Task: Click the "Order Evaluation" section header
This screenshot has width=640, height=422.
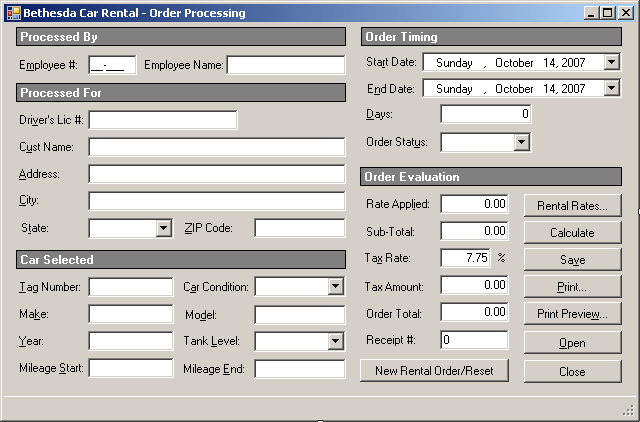Action: pos(491,177)
